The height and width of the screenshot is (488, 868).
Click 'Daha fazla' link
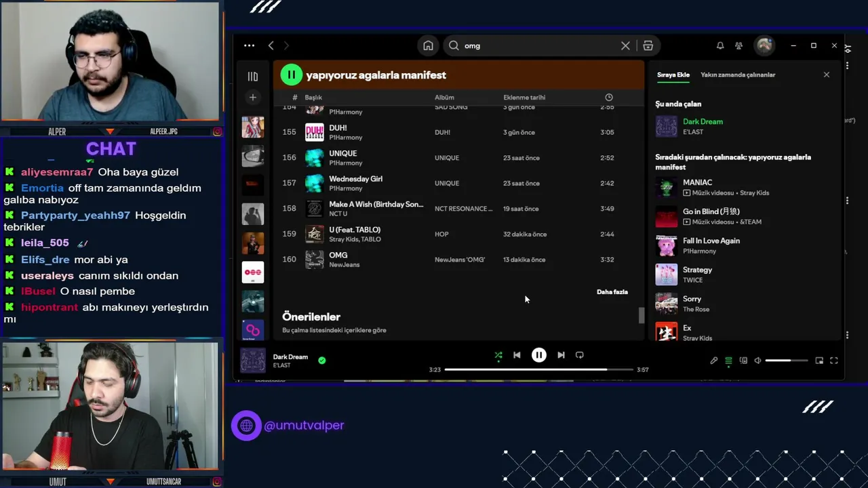(x=612, y=292)
